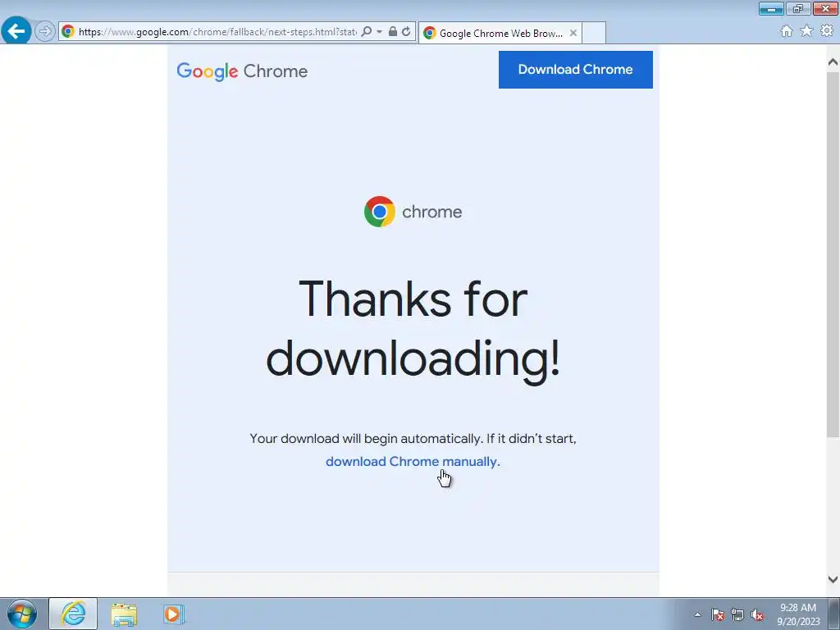
Task: Open Windows Explorer from the taskbar
Action: 124,614
